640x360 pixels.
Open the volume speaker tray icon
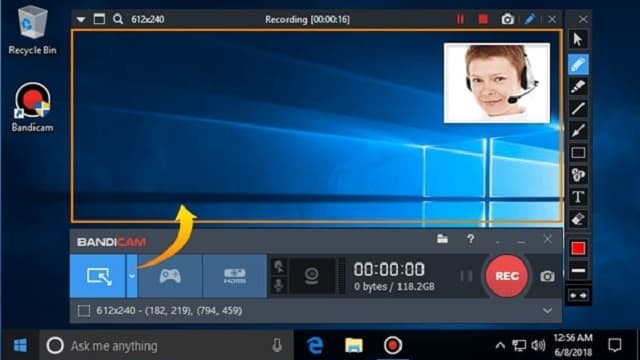(538, 346)
